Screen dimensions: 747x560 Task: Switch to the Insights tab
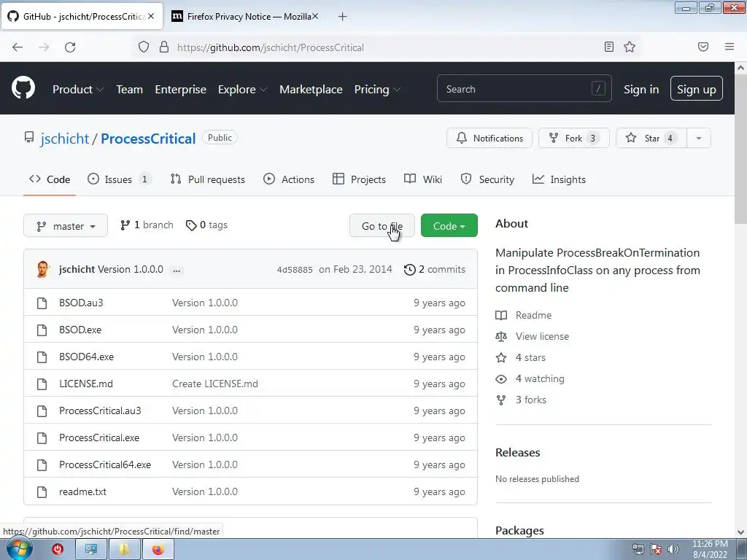(559, 179)
